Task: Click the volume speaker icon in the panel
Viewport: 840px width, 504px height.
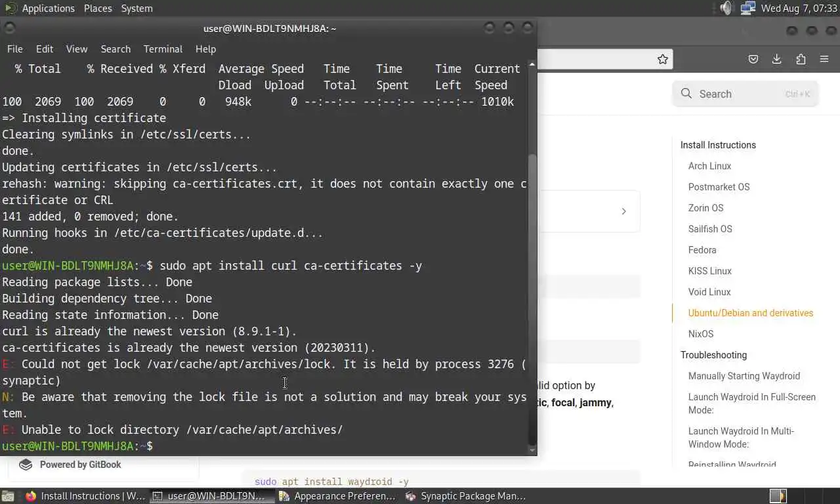Action: pos(726,9)
